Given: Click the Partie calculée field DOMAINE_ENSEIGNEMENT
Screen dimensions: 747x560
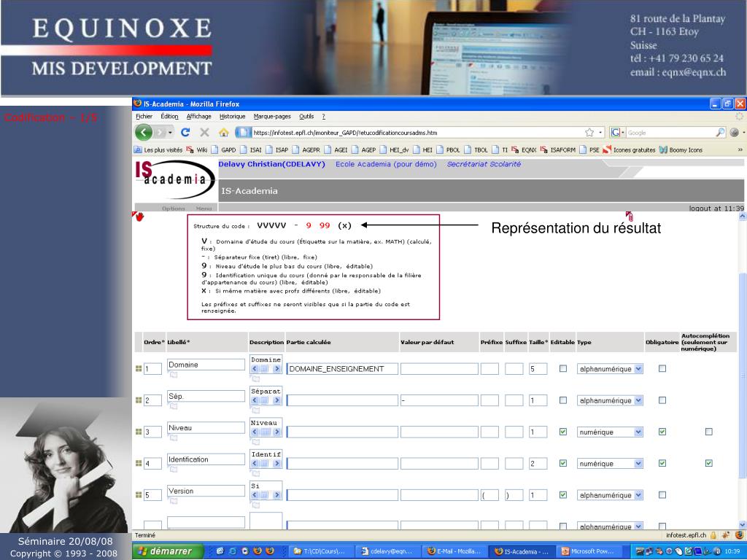Looking at the screenshot, I should pos(342,369).
